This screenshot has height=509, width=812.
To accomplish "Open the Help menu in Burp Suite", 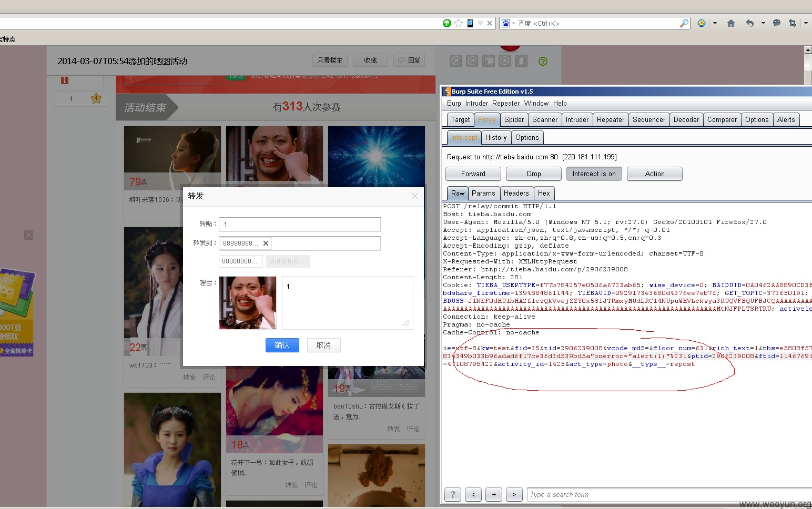I will (x=560, y=104).
